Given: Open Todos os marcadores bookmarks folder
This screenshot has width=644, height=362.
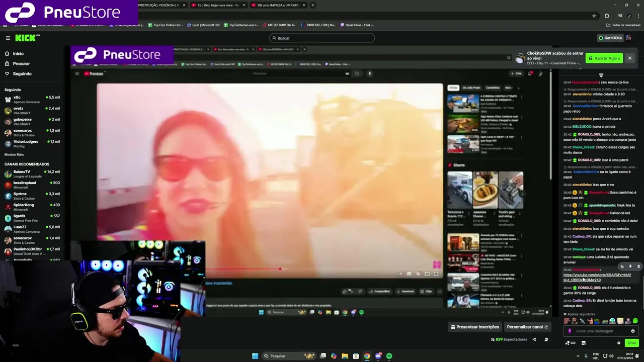Looking at the screenshot, I should [623, 25].
